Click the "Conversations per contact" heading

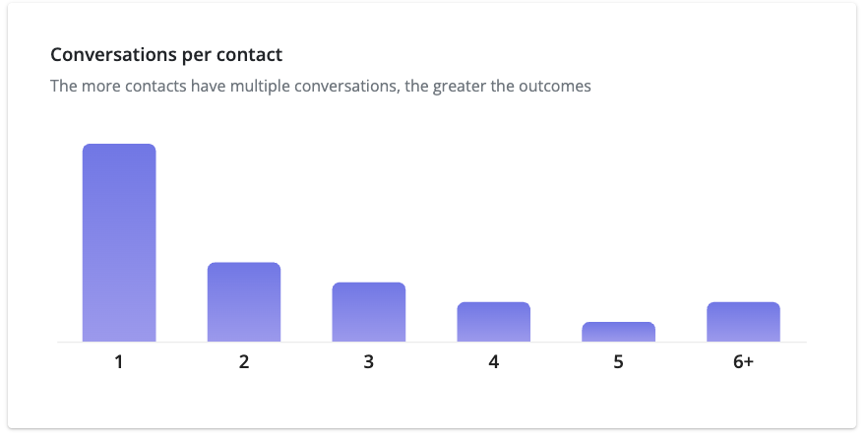click(166, 54)
